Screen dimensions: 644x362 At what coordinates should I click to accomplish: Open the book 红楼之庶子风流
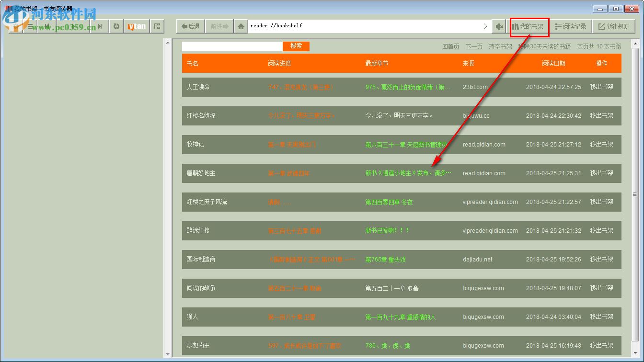pyautogui.click(x=207, y=202)
